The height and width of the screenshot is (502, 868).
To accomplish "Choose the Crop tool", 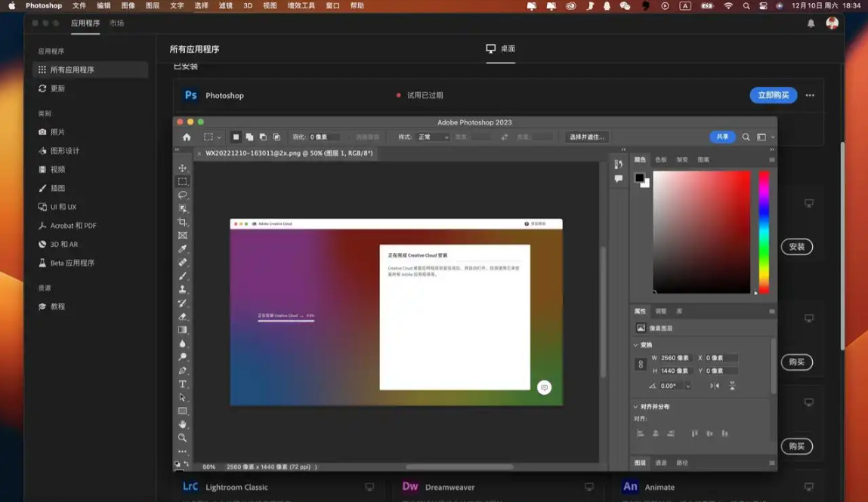I will click(182, 222).
